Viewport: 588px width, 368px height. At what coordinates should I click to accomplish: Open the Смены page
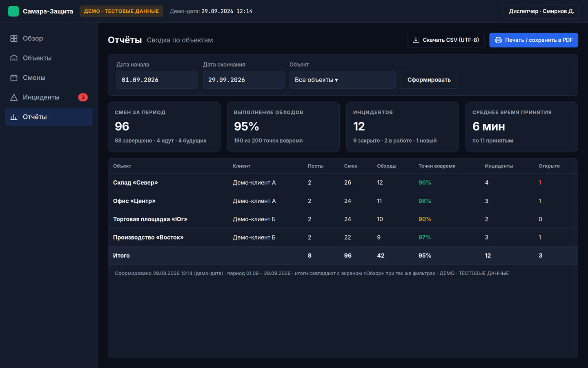(x=49, y=78)
